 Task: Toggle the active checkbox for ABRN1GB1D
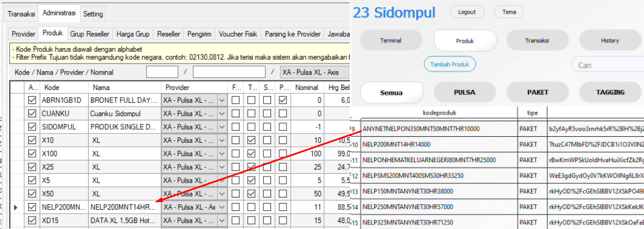pyautogui.click(x=32, y=100)
